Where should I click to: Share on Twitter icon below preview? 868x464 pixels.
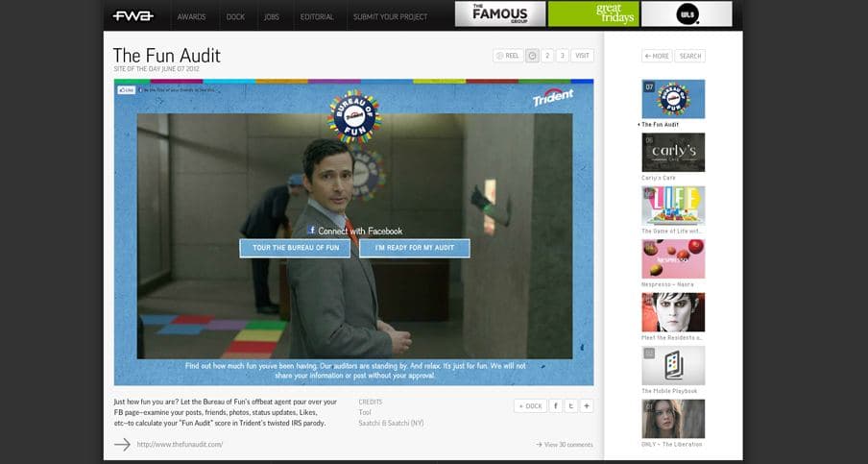tap(570, 405)
